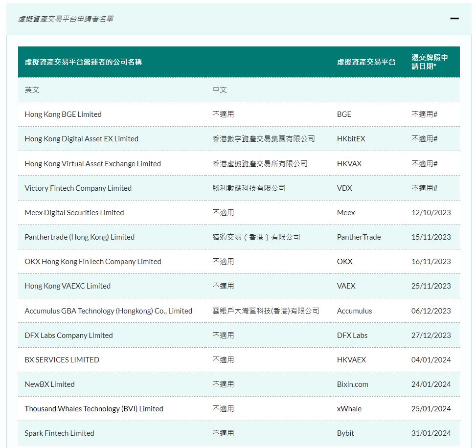476x448 pixels.
Task: Click the 虛擬資產交易平台申請者名單 accordion title
Action: tap(66, 19)
